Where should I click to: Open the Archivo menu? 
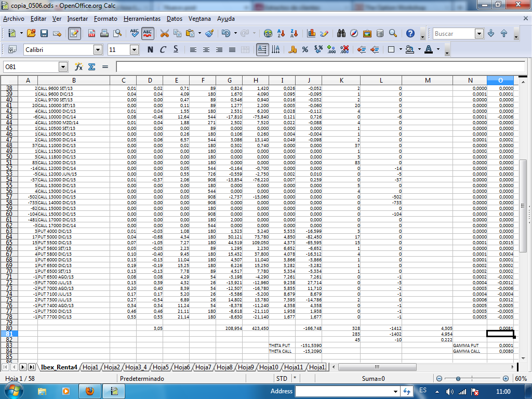click(x=14, y=19)
